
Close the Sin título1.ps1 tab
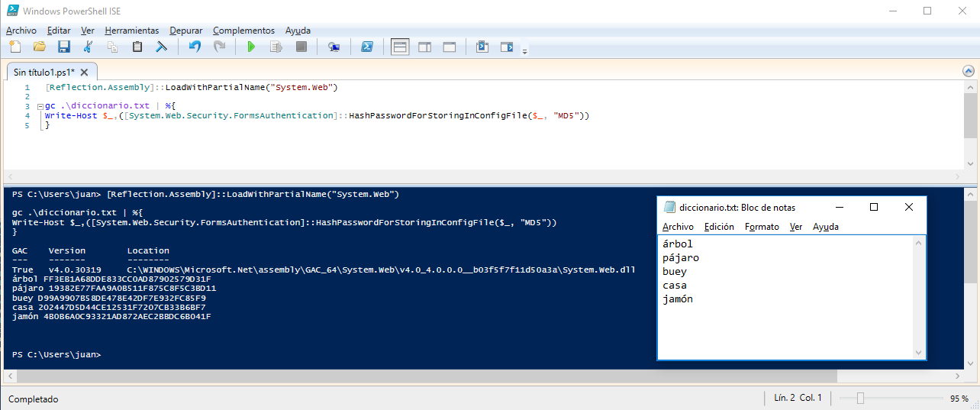[85, 73]
